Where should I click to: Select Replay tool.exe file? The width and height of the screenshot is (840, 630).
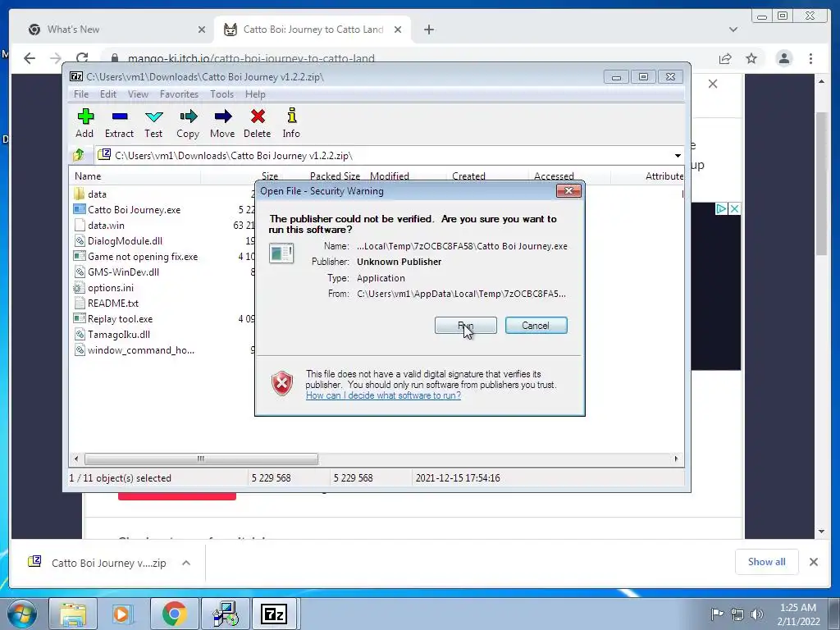coord(120,319)
